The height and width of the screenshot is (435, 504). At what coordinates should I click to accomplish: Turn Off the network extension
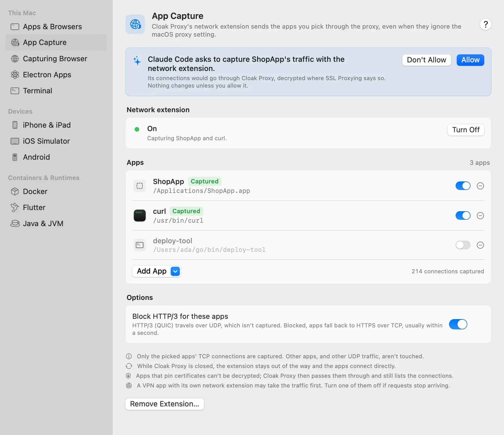(x=466, y=130)
